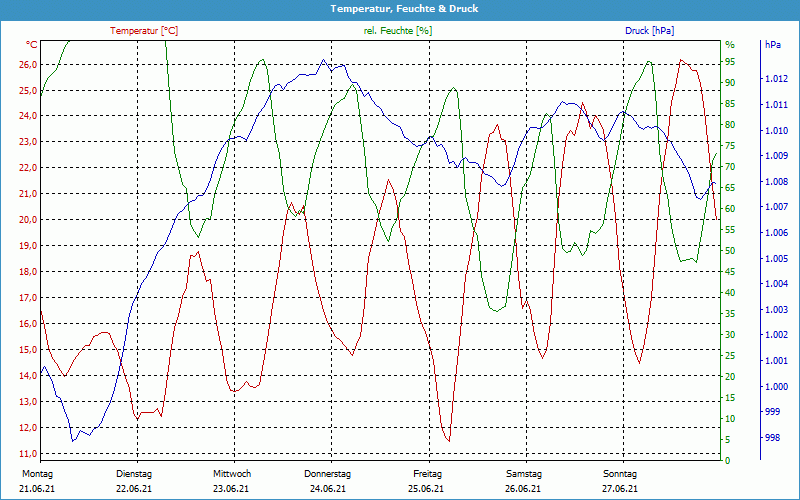Click the 85 humidity axis value

coord(730,104)
